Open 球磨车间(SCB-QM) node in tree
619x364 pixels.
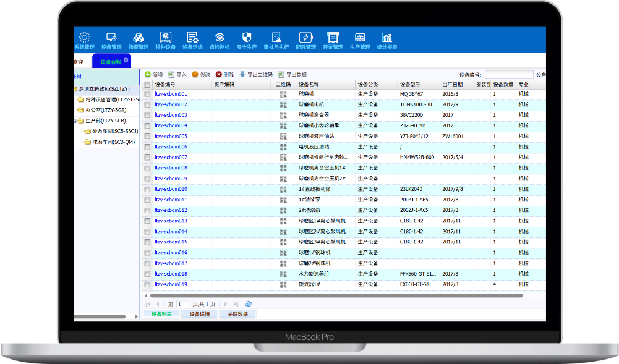tap(113, 142)
